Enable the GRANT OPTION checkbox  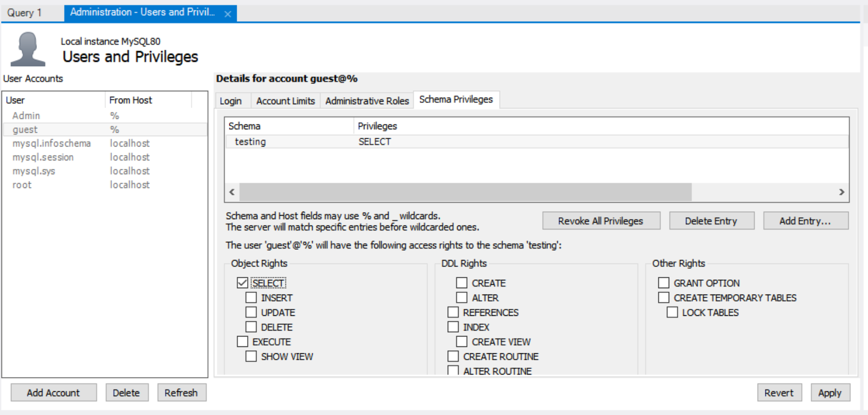(x=664, y=283)
